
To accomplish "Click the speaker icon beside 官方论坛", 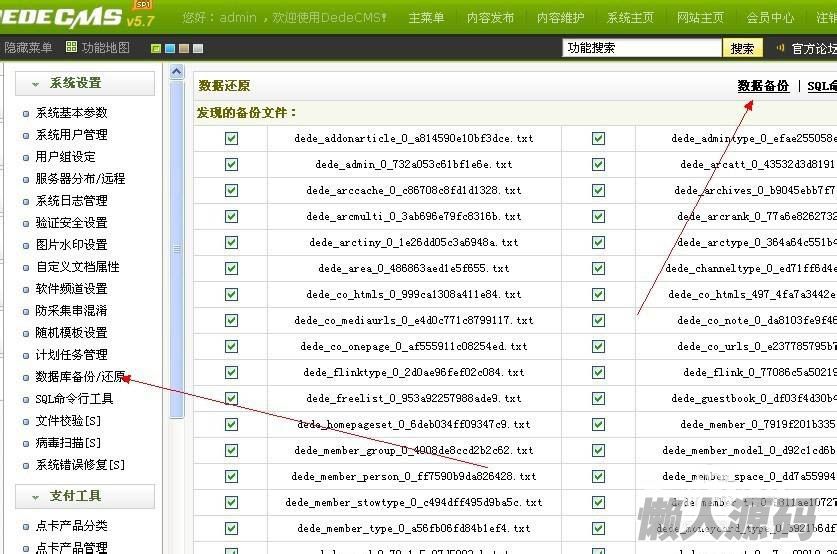I will [x=780, y=48].
